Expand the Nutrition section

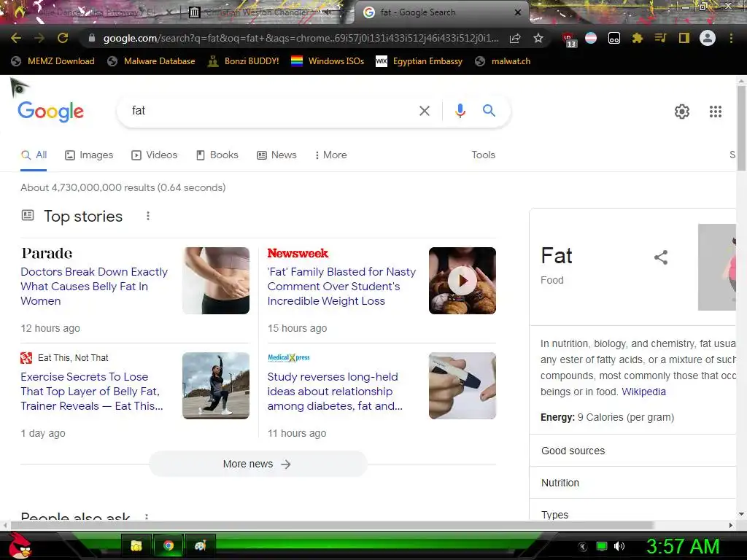tap(632, 483)
